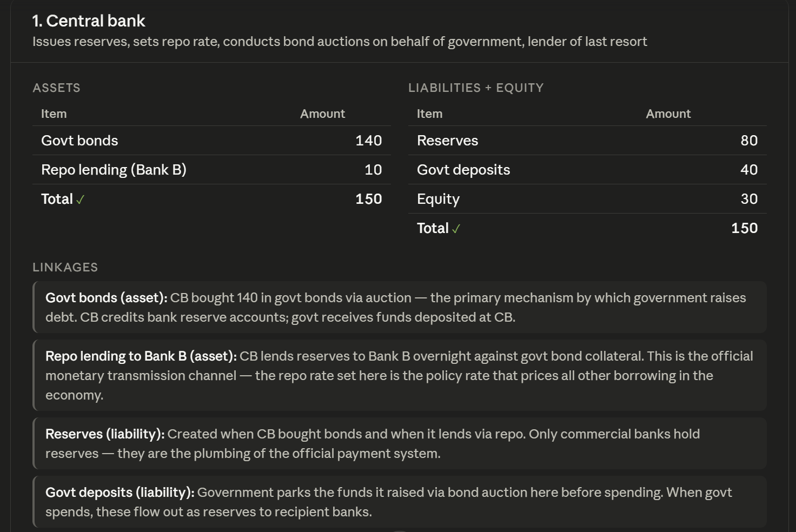796x532 pixels.
Task: Select the Govt bonds asset row
Action: pyautogui.click(x=211, y=141)
